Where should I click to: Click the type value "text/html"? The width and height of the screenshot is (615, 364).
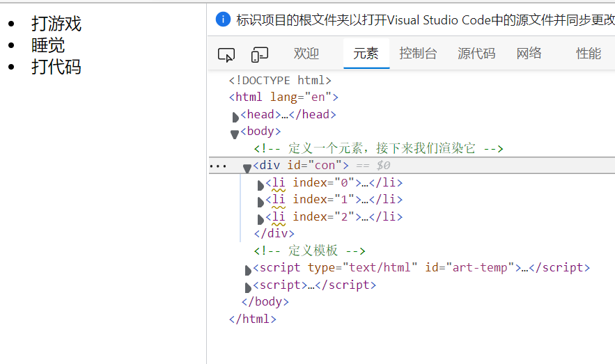point(380,268)
